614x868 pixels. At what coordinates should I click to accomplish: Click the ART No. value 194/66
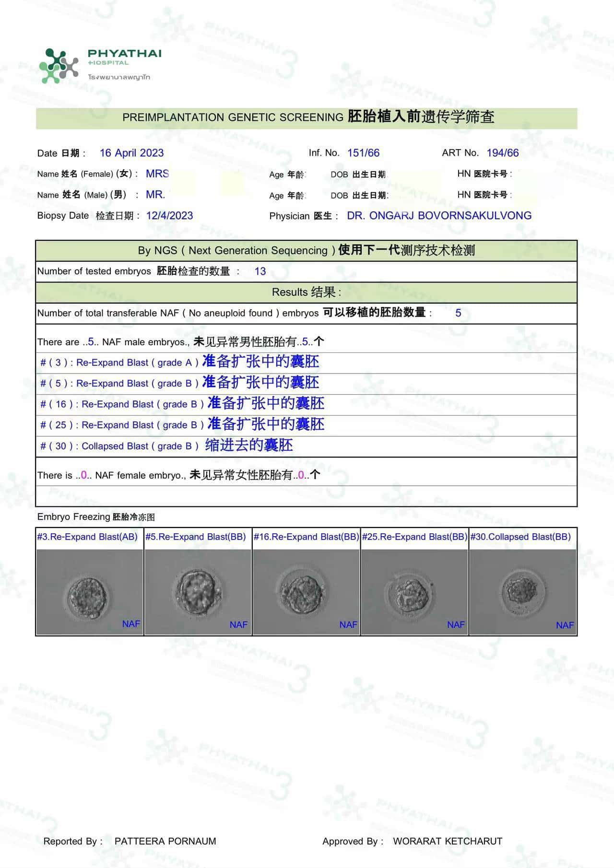(x=502, y=153)
